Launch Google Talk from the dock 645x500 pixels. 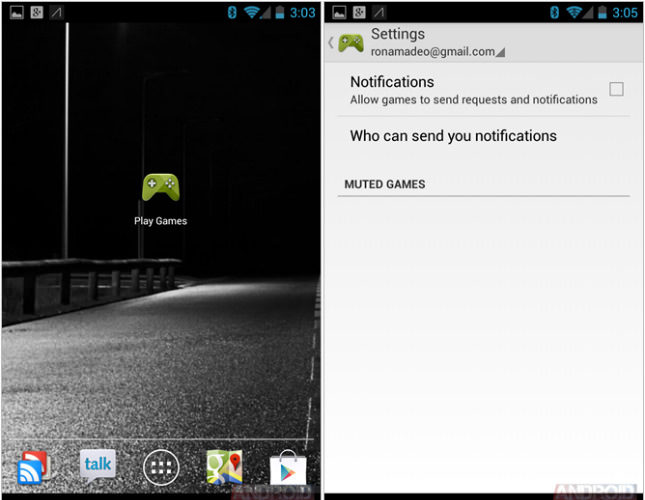coord(98,465)
